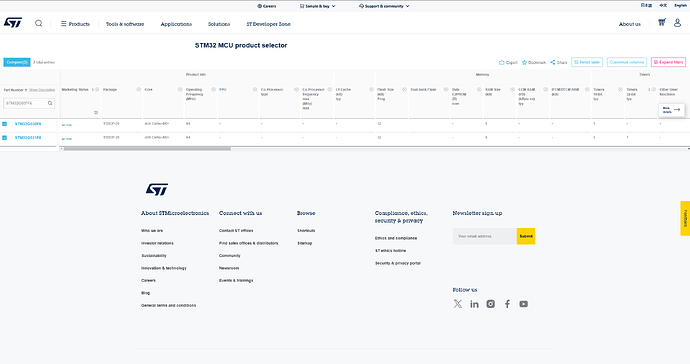Open ST's LinkedIn page icon in footer
690x364 pixels.
[474, 304]
